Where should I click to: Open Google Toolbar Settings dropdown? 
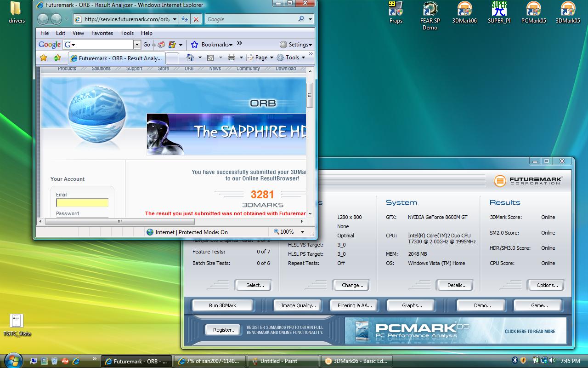296,45
